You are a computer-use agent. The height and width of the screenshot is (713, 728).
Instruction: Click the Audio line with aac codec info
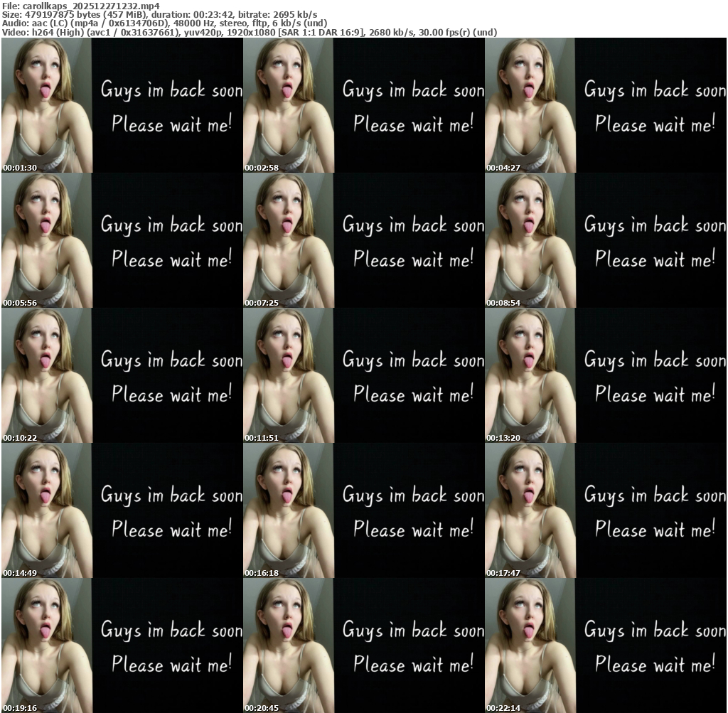click(x=164, y=23)
